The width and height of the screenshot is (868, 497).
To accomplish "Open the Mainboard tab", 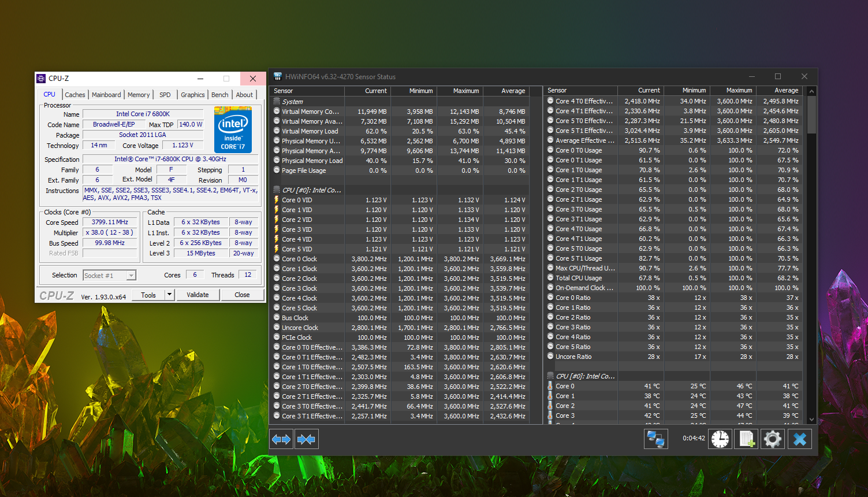I will coord(106,95).
